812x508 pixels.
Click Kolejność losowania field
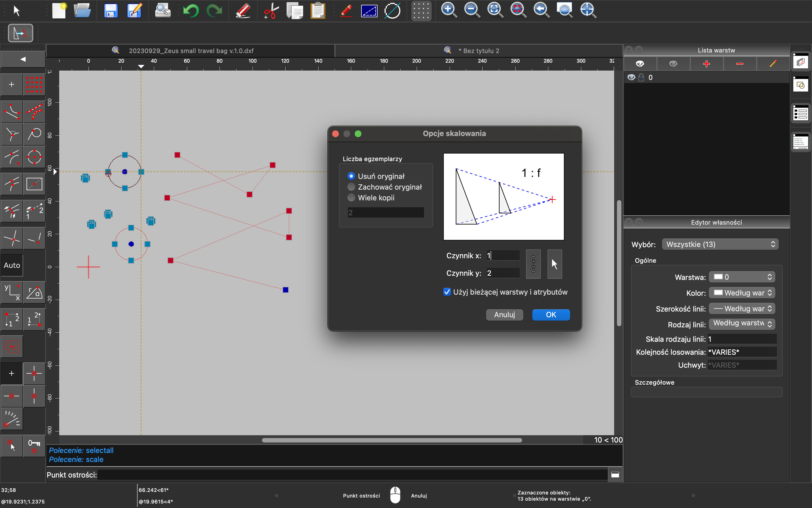click(742, 352)
